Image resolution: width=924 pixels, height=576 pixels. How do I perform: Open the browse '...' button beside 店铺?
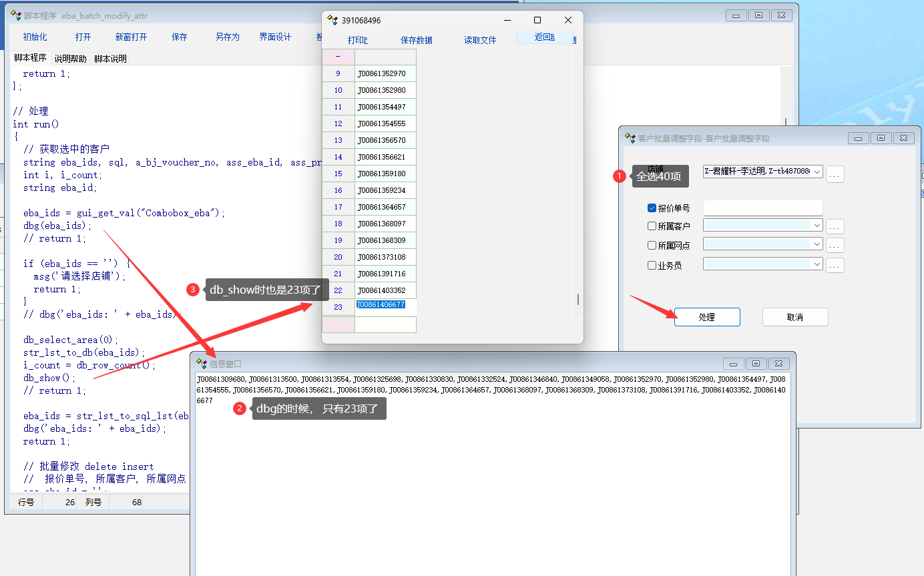pyautogui.click(x=835, y=174)
